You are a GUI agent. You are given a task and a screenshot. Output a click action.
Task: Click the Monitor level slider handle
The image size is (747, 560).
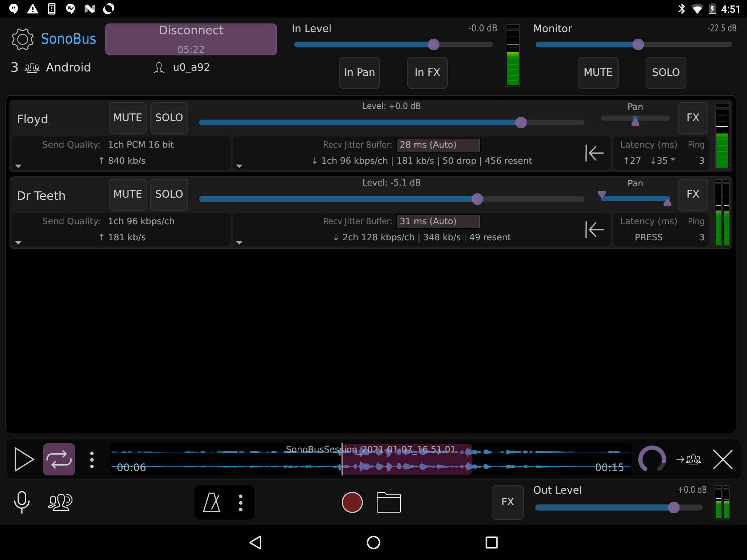point(638,44)
